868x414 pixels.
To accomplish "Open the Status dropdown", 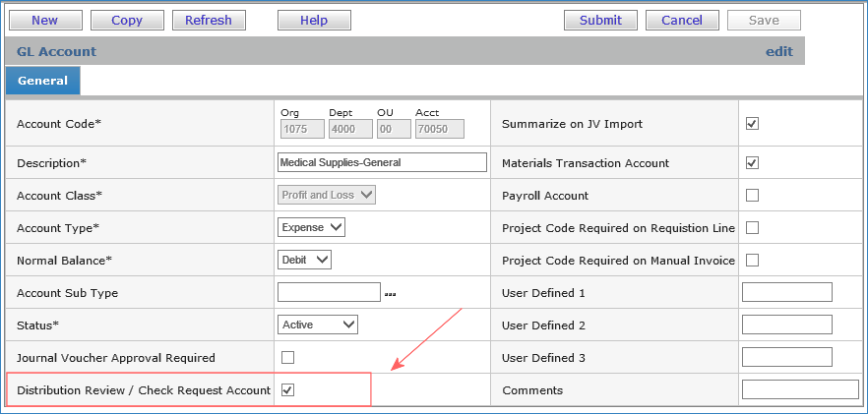I will coord(318,325).
